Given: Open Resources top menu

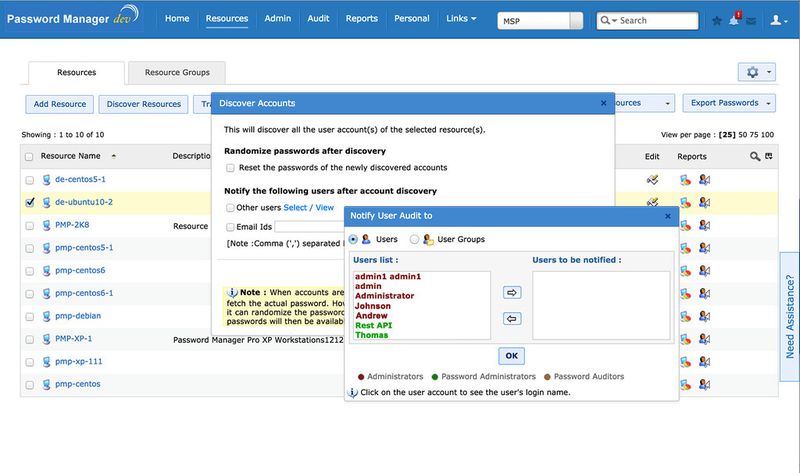Looking at the screenshot, I should [x=227, y=18].
